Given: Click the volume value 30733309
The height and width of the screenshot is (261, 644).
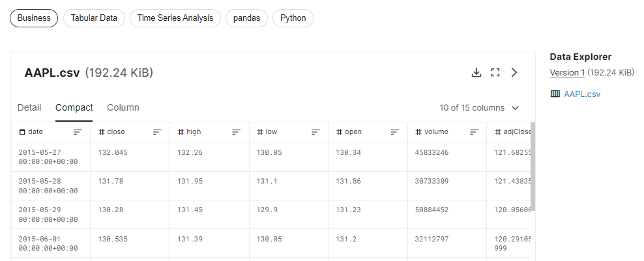Looking at the screenshot, I should (432, 182).
